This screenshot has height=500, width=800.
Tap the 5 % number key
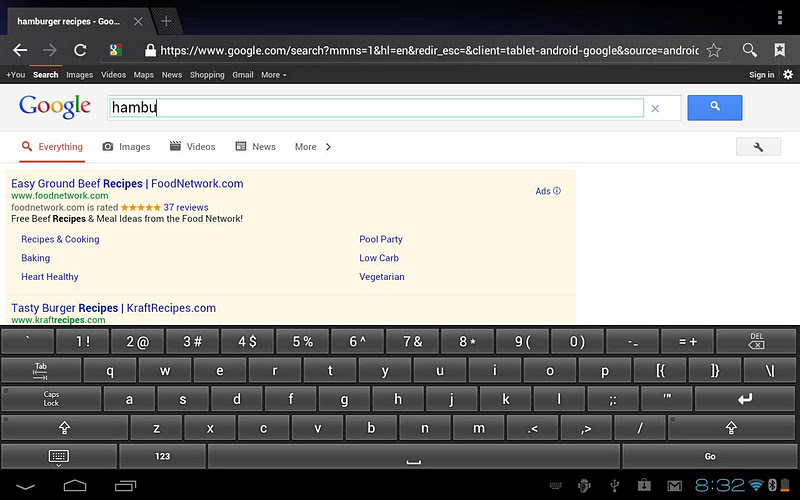point(302,341)
